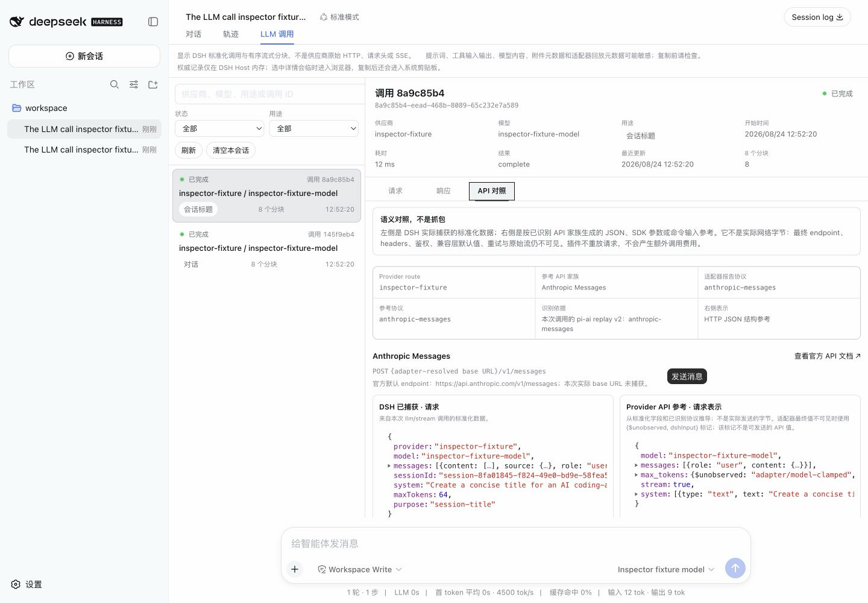The width and height of the screenshot is (868, 603).
Task: Click 缓存命中 0% status entry
Action: (570, 592)
